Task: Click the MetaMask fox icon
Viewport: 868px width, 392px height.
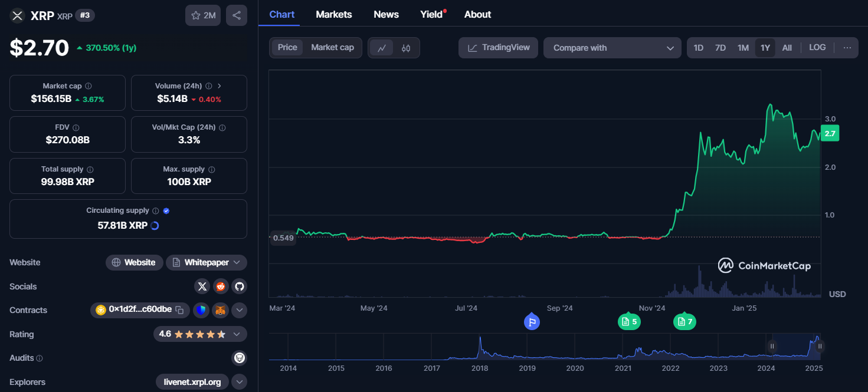Action: (x=221, y=310)
